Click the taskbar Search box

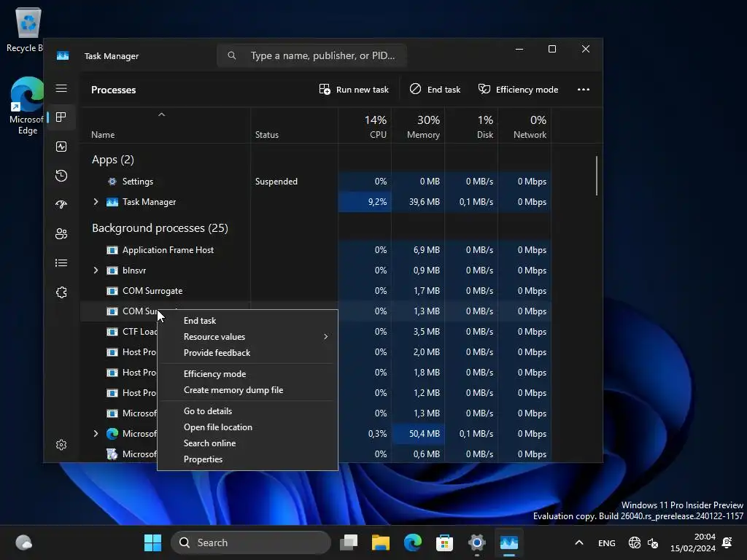251,542
